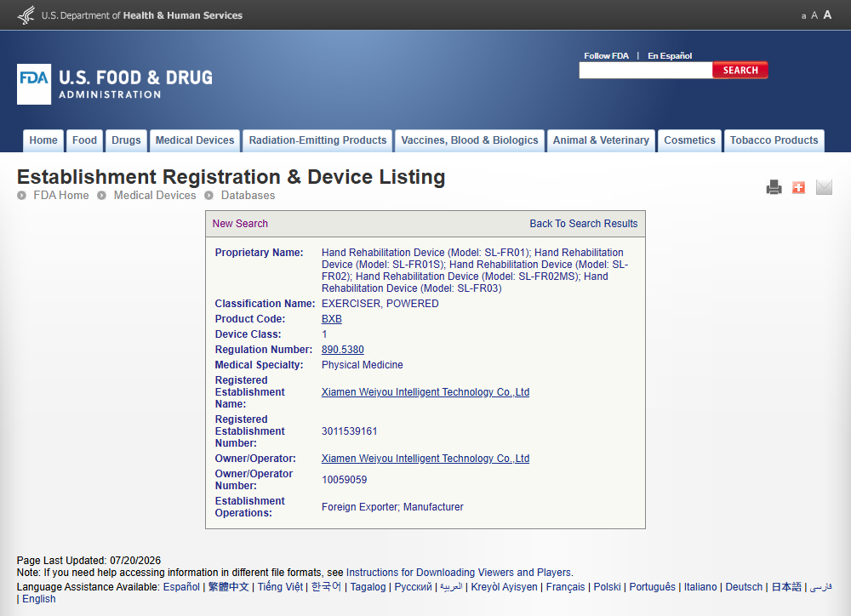Viewport: 851px width, 616px height.
Task: Click 'Page Last Updated: 07/20/2026' text
Action: point(89,560)
